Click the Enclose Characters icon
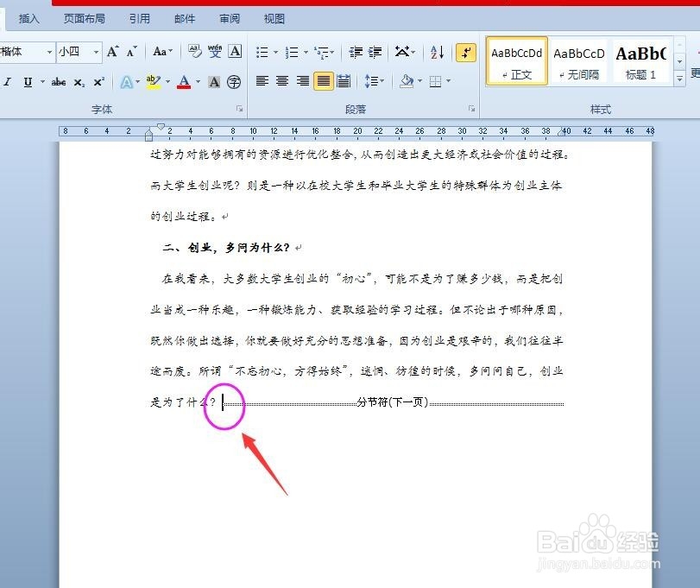The height and width of the screenshot is (588, 700). 234,82
